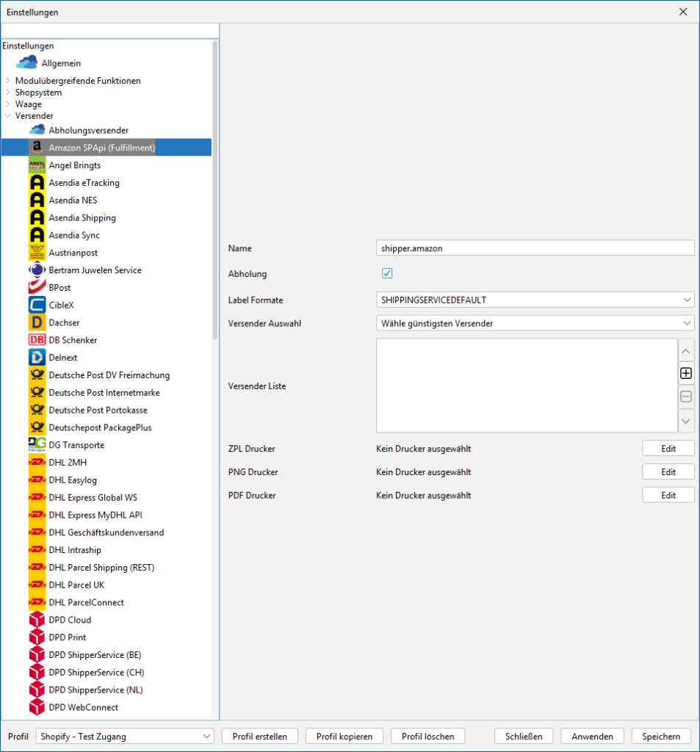
Task: Select the BPost carrier icon
Action: pos(37,288)
